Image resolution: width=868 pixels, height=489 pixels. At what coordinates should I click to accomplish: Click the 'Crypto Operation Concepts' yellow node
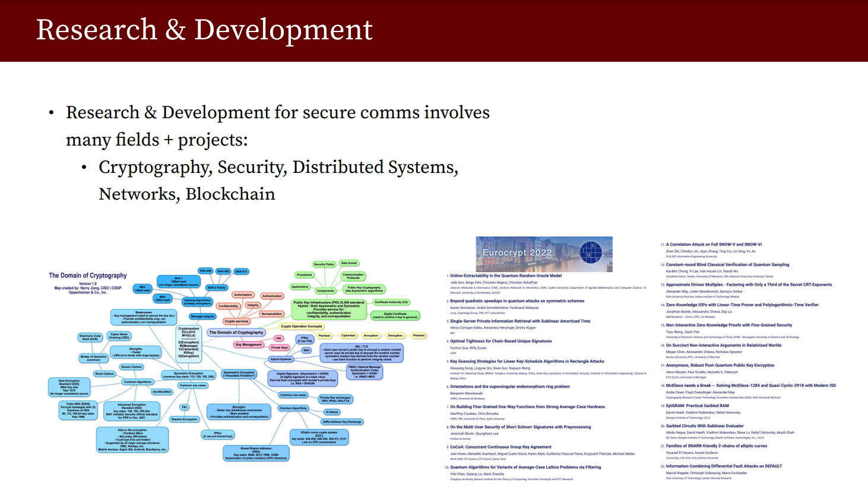pyautogui.click(x=302, y=326)
